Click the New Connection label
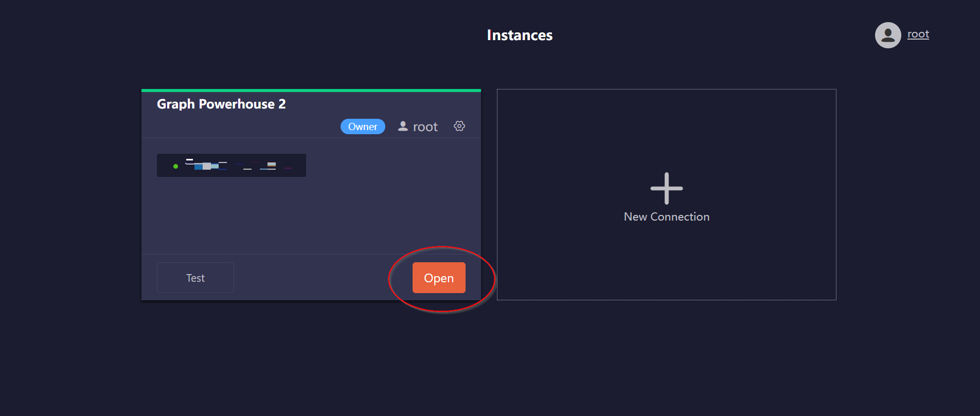The image size is (980, 416). (x=666, y=217)
